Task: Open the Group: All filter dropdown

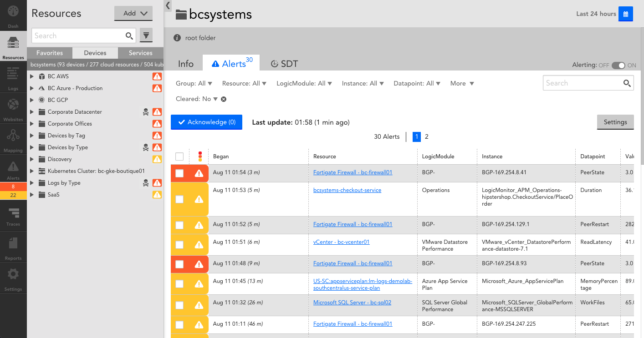Action: click(194, 84)
